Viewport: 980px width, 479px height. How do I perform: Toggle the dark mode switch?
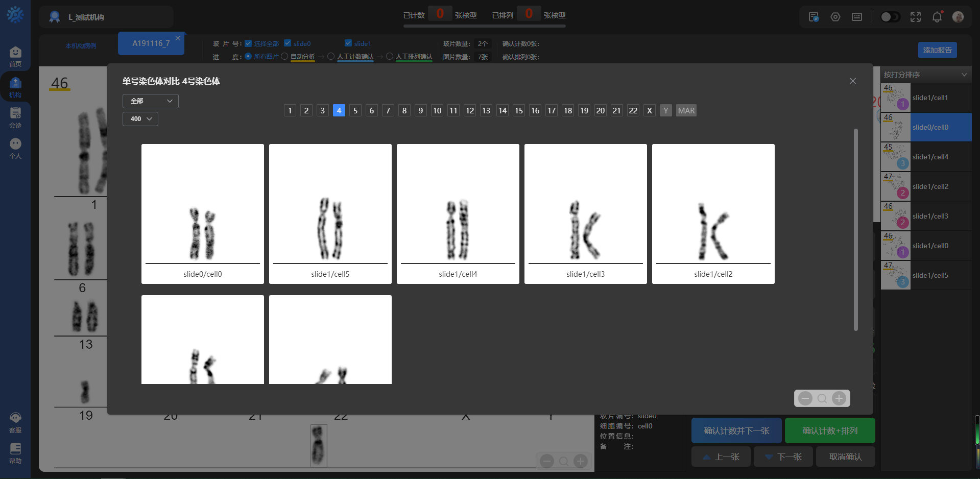coord(890,17)
